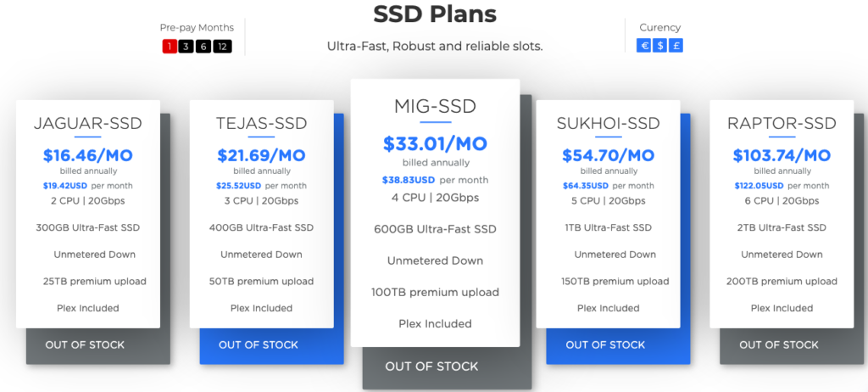868x392 pixels.
Task: Select the MIG-SSD plan heading
Action: [x=435, y=106]
